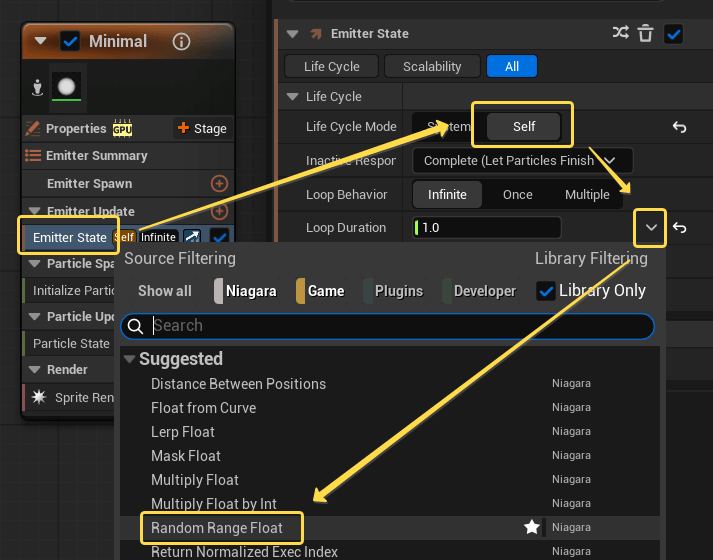Add module to Emitter Update group
Image resolution: width=713 pixels, height=560 pixels.
coord(219,211)
